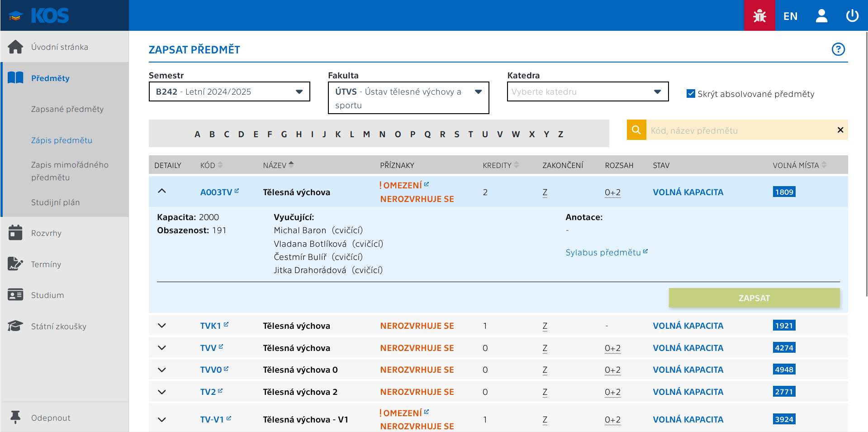Open Zapis mimořádného předmětu item
868x432 pixels.
(70, 171)
